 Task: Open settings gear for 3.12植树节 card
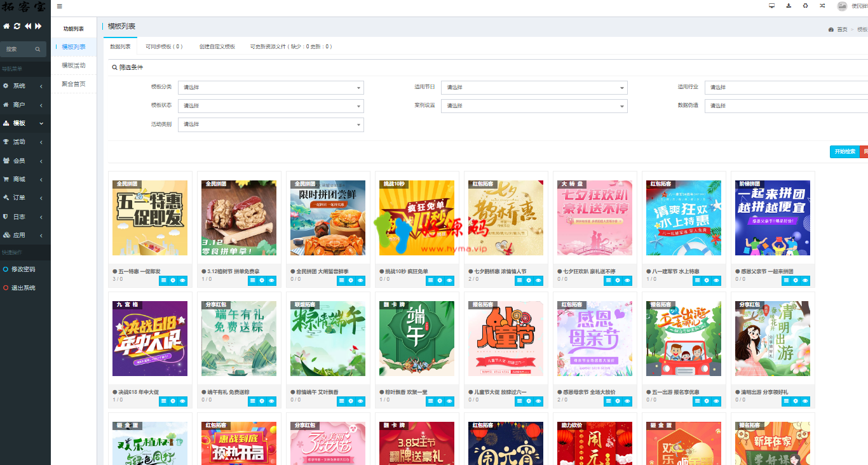(x=262, y=280)
